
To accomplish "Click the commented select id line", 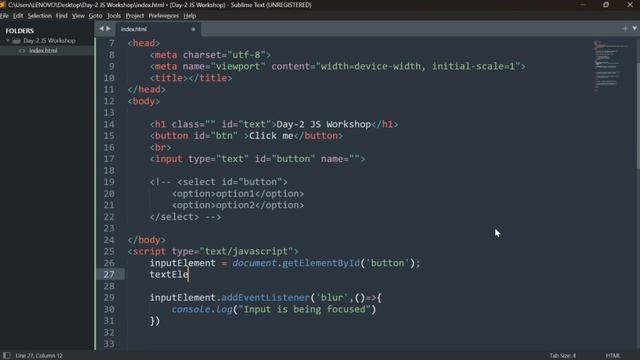I will coord(219,182).
